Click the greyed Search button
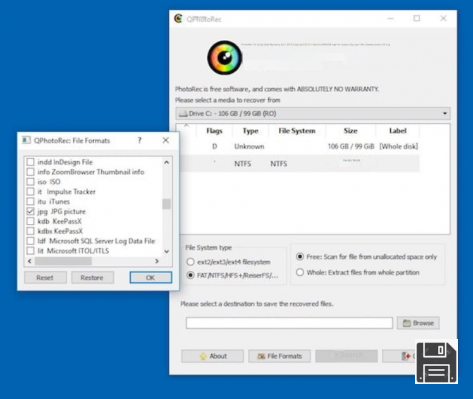Image resolution: width=473 pixels, height=399 pixels. (346, 356)
